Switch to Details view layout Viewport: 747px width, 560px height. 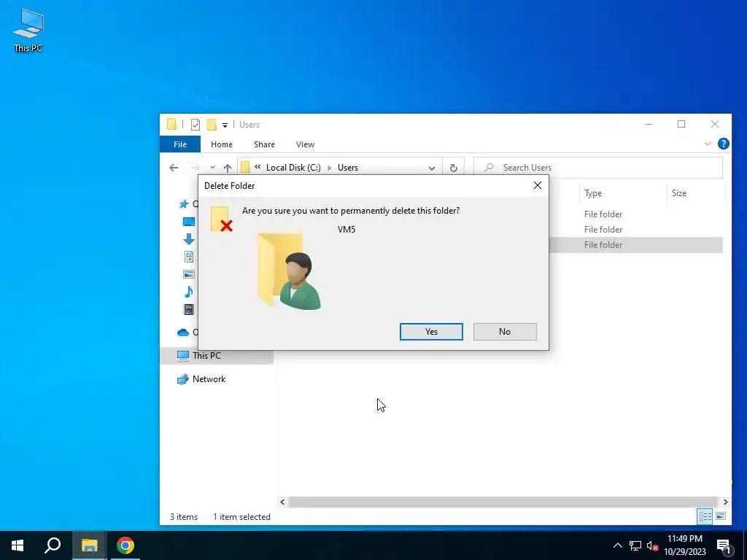click(705, 516)
